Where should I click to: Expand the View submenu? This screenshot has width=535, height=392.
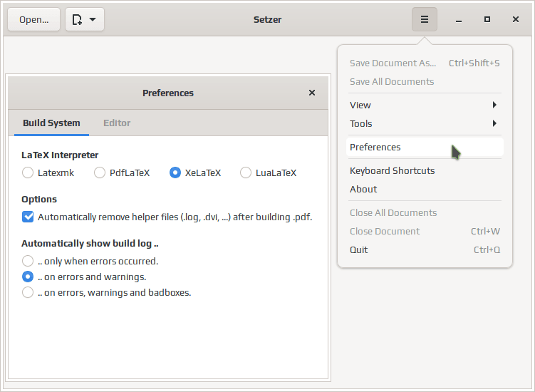coord(425,105)
